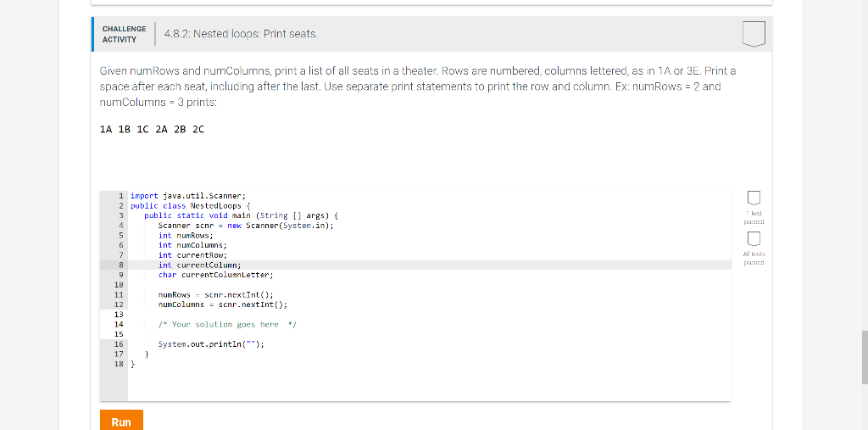
Task: Click the 'All tests passed' checkbox indicator
Action: point(754,238)
